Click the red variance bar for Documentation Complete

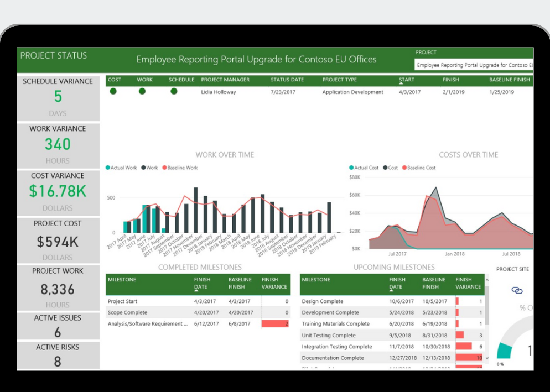click(469, 358)
